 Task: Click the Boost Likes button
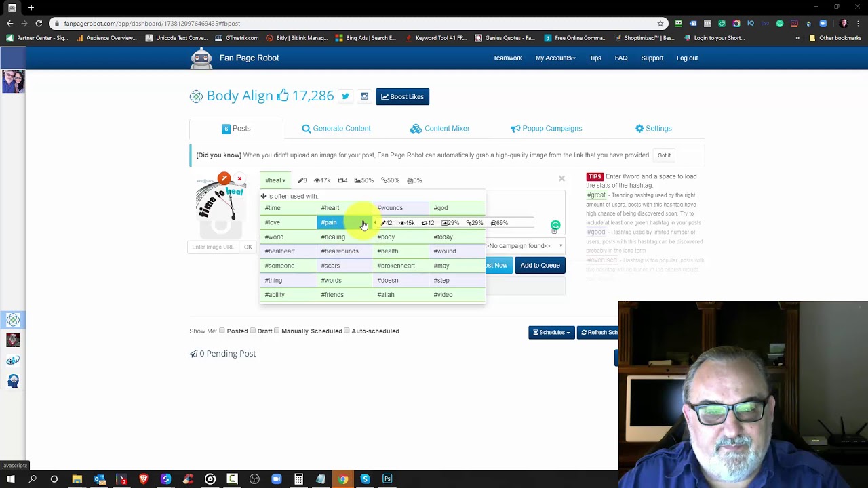pos(402,96)
